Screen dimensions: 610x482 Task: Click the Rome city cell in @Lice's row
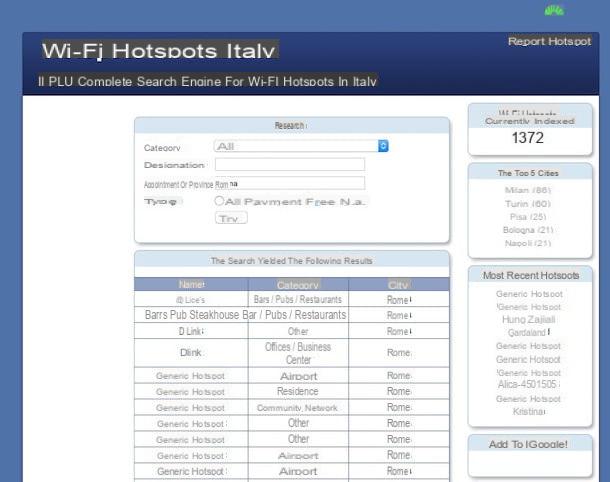coord(398,300)
